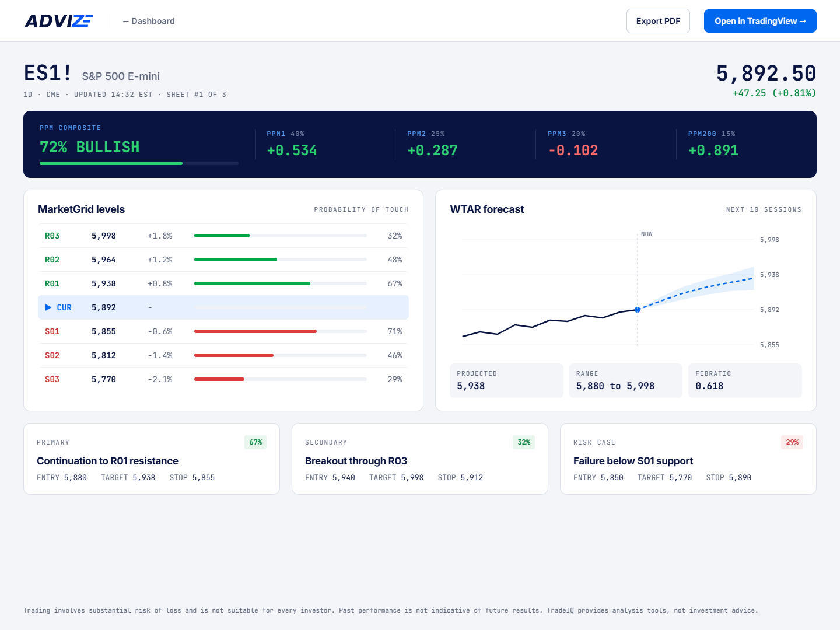The height and width of the screenshot is (630, 840).
Task: Click the 71% touch probability value
Action: [395, 331]
